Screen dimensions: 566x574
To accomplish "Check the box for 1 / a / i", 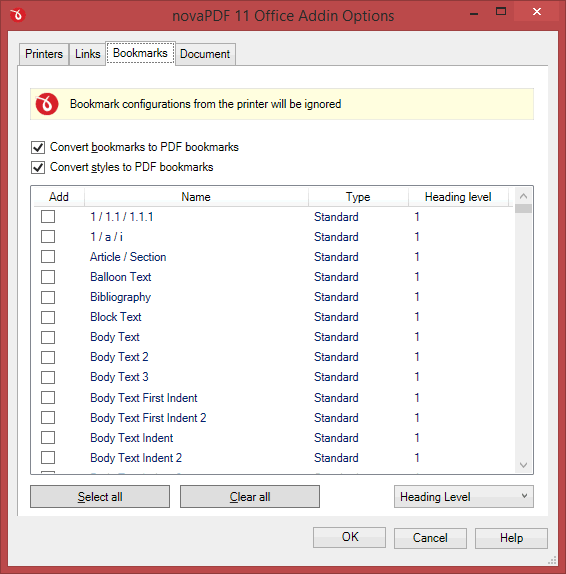I will pos(48,237).
